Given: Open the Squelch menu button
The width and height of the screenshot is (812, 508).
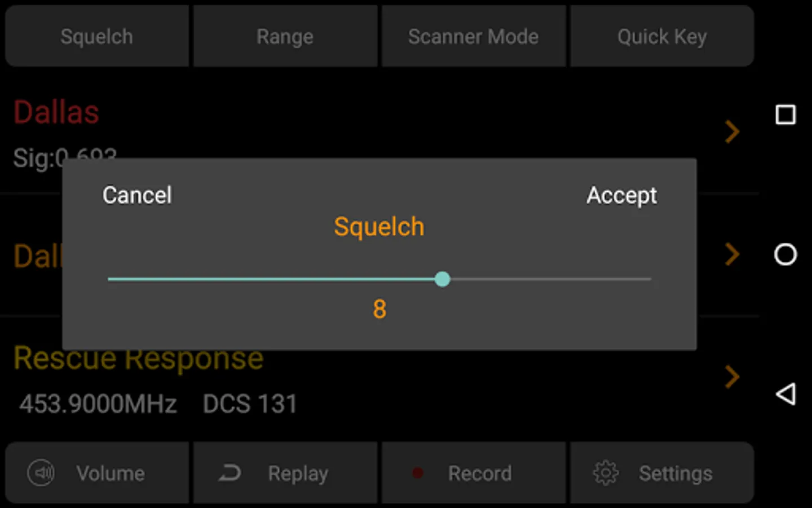Looking at the screenshot, I should tap(97, 37).
